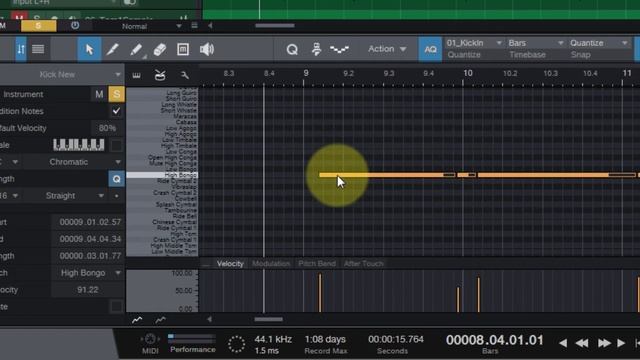Toggle Instrument Mute M button
This screenshot has height=360, width=640.
coord(99,94)
